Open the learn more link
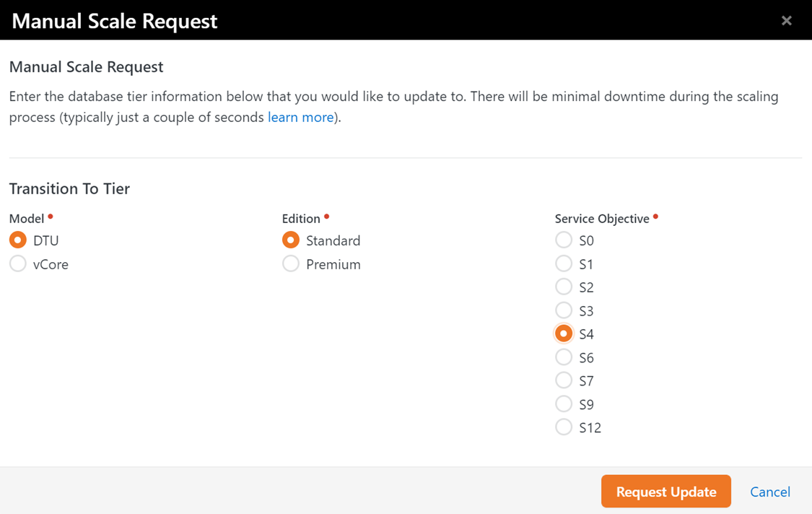 pos(300,117)
